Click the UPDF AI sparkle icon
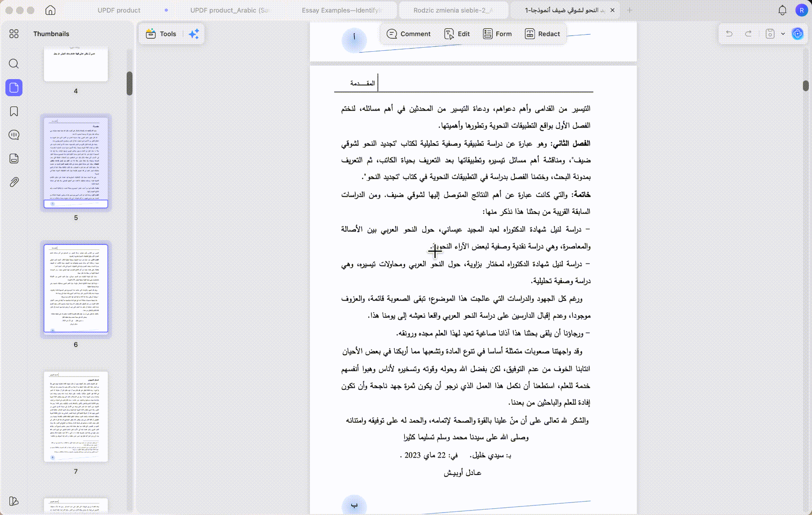 coord(194,34)
